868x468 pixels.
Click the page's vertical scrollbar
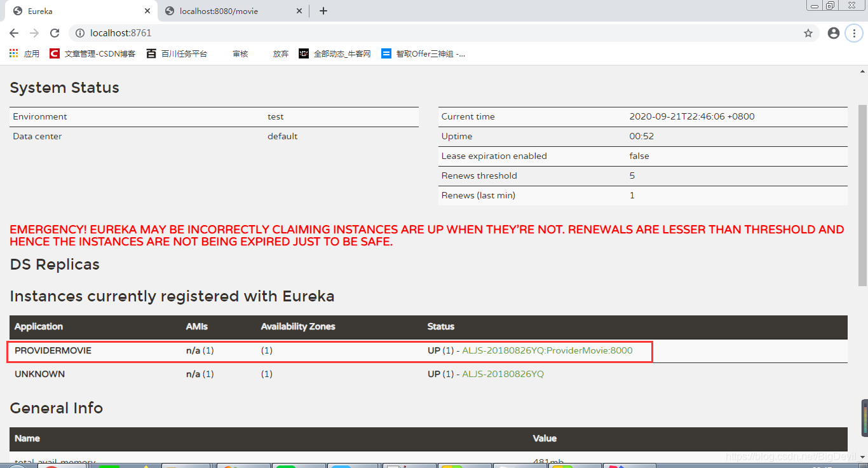point(863,195)
